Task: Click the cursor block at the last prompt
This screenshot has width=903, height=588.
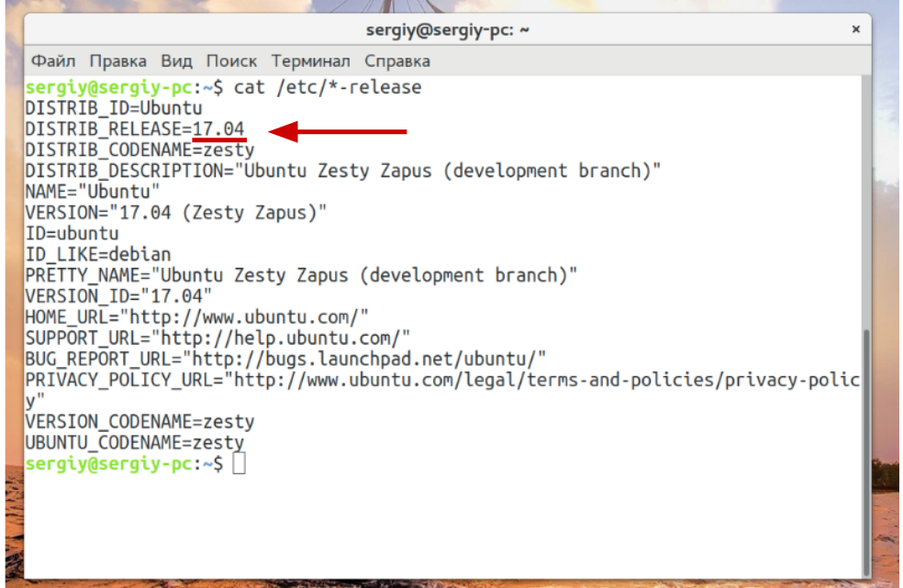Action: click(240, 464)
